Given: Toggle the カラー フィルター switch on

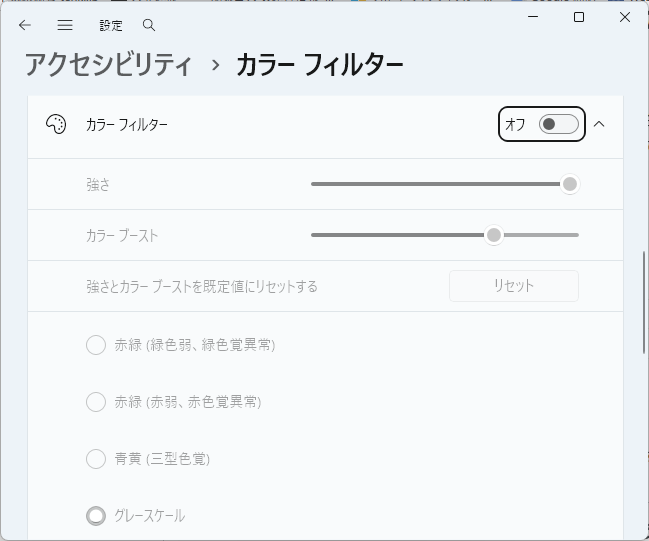Looking at the screenshot, I should click(558, 124).
